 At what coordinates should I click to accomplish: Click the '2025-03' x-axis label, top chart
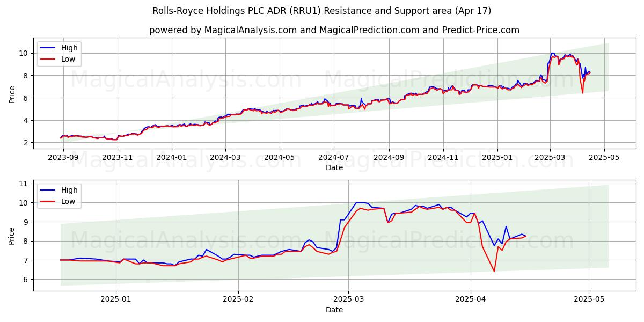pos(550,158)
